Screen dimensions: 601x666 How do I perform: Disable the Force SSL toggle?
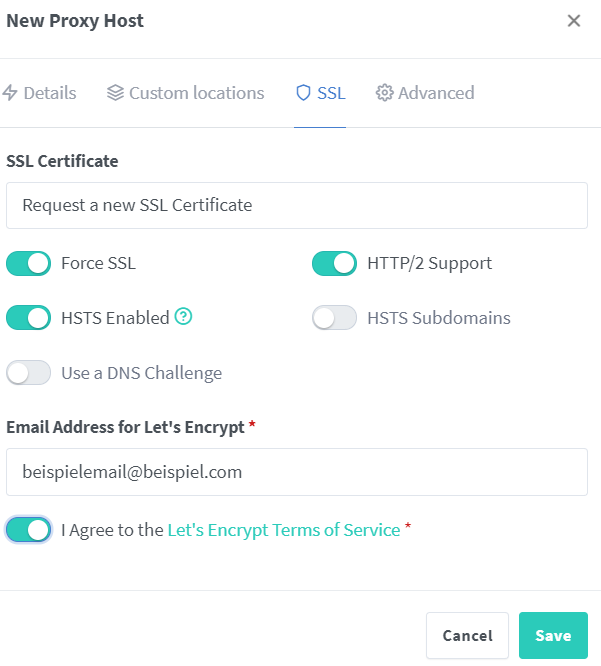28,263
